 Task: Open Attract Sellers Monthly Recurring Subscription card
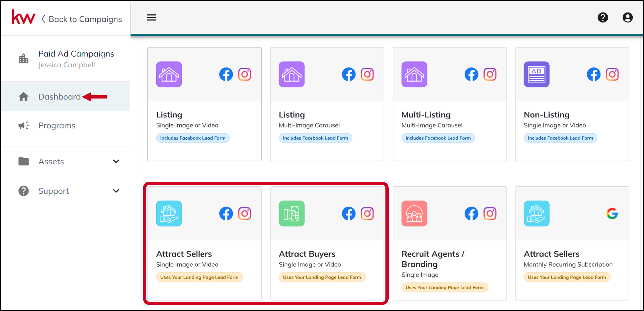[572, 243]
